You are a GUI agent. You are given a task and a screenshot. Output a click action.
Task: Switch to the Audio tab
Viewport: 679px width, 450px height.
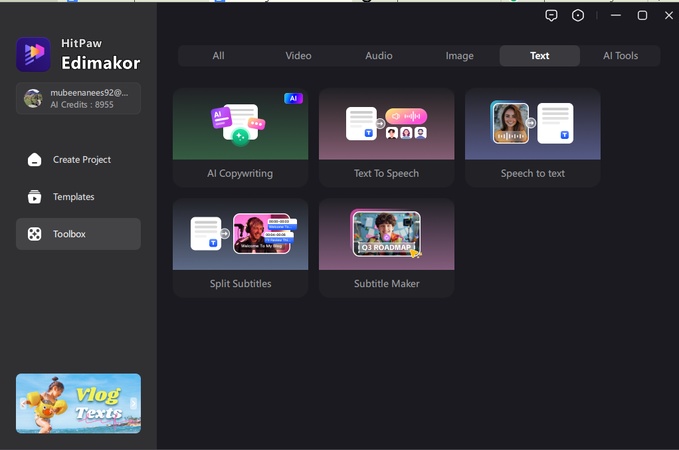(379, 56)
